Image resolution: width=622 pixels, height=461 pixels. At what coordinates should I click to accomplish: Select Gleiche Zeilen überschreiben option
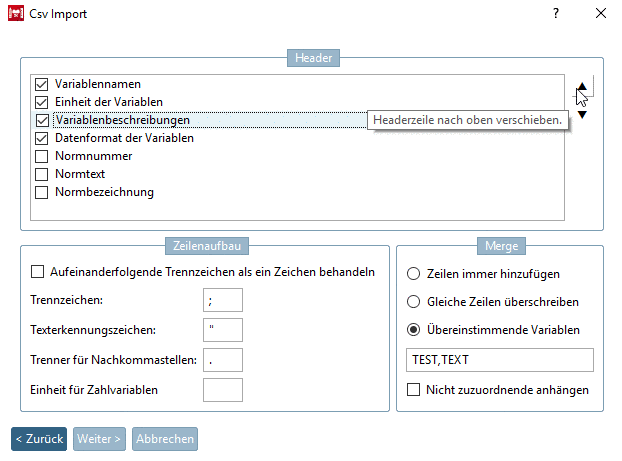click(413, 302)
